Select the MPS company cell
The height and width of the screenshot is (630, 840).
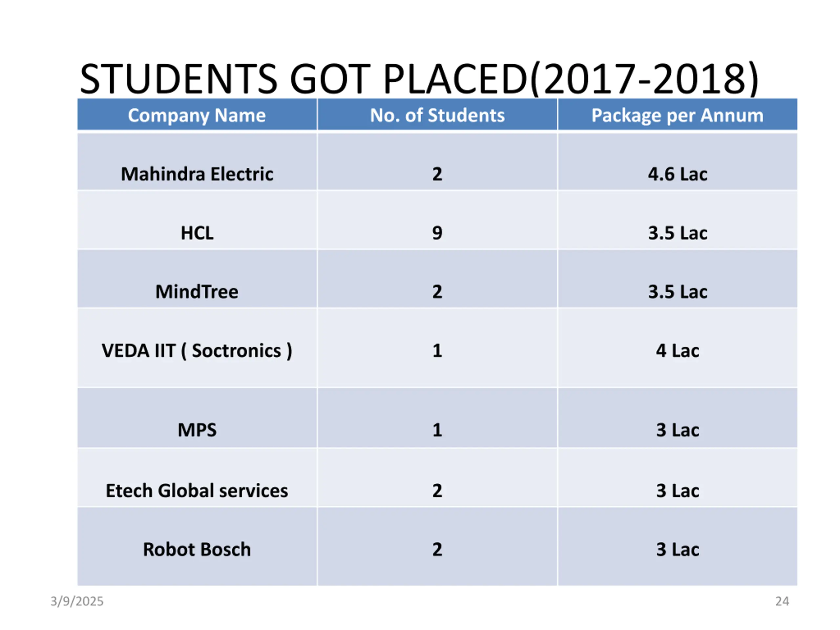pyautogui.click(x=197, y=418)
